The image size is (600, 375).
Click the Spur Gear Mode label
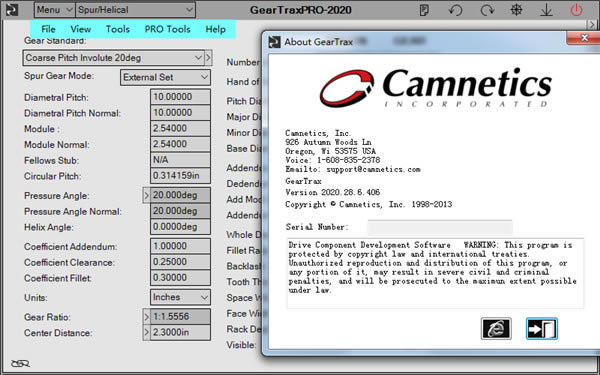(59, 76)
